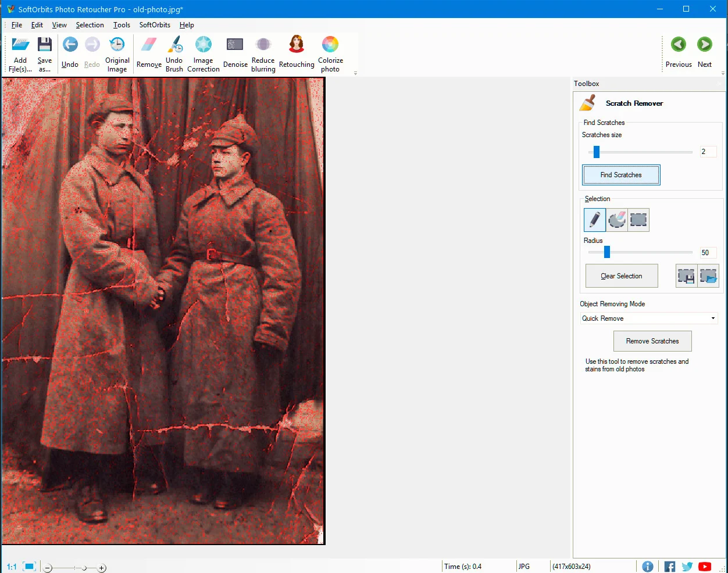Click the load selection folder icon

pos(709,275)
